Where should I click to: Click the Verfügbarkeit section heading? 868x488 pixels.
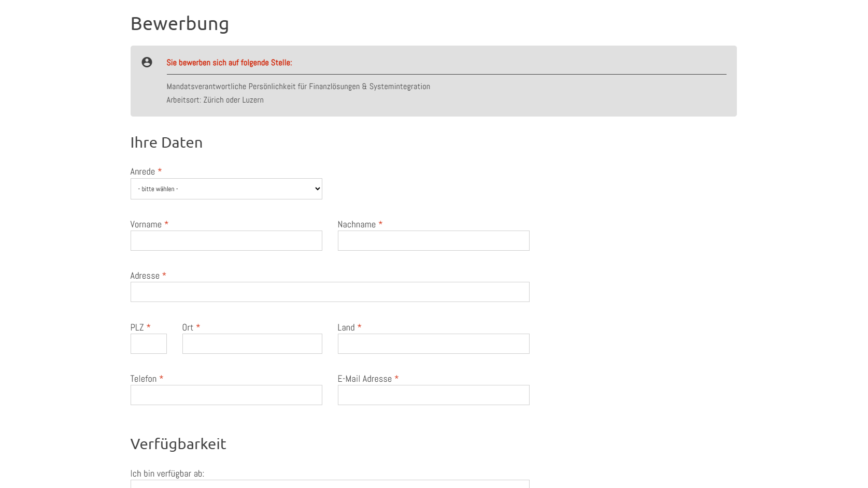(x=178, y=444)
